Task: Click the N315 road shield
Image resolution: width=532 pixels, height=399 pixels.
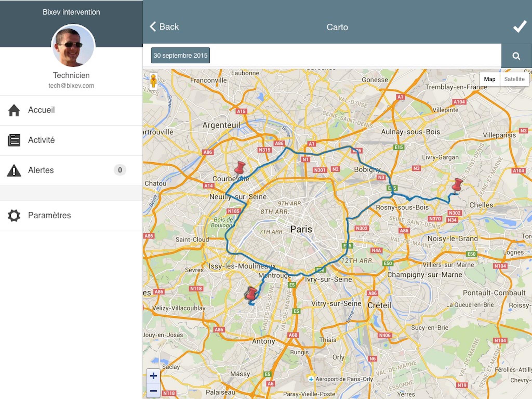Action: tap(265, 150)
